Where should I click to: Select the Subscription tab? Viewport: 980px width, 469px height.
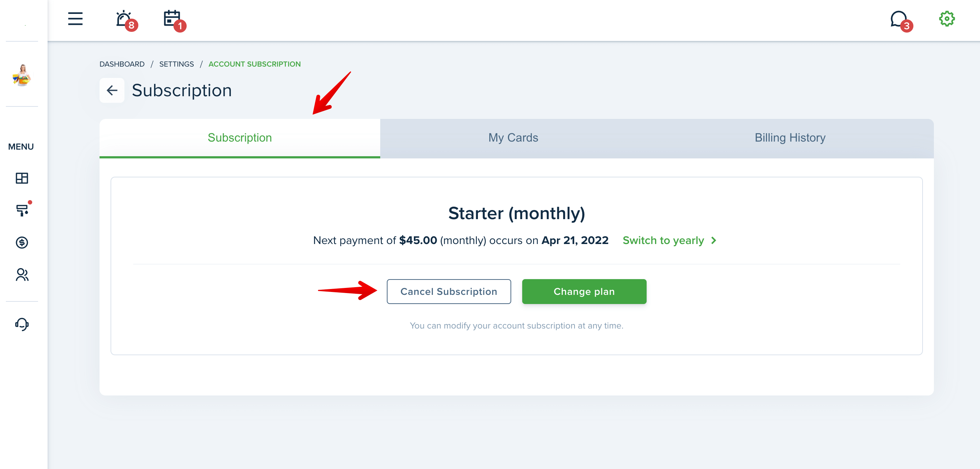240,138
